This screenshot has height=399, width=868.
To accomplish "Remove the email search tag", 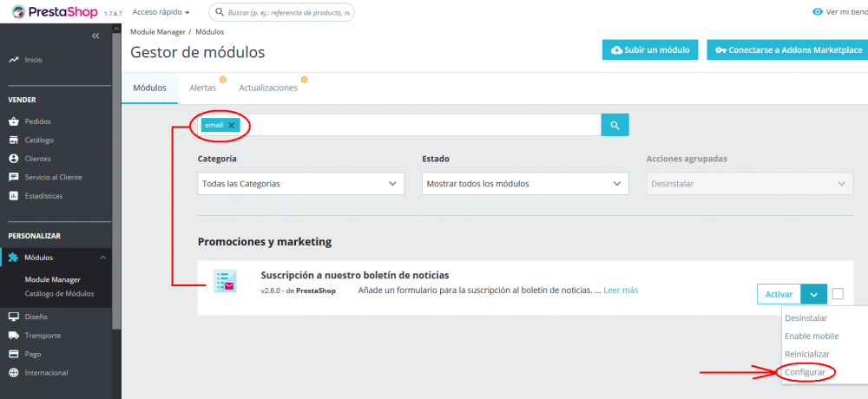I will [x=232, y=126].
